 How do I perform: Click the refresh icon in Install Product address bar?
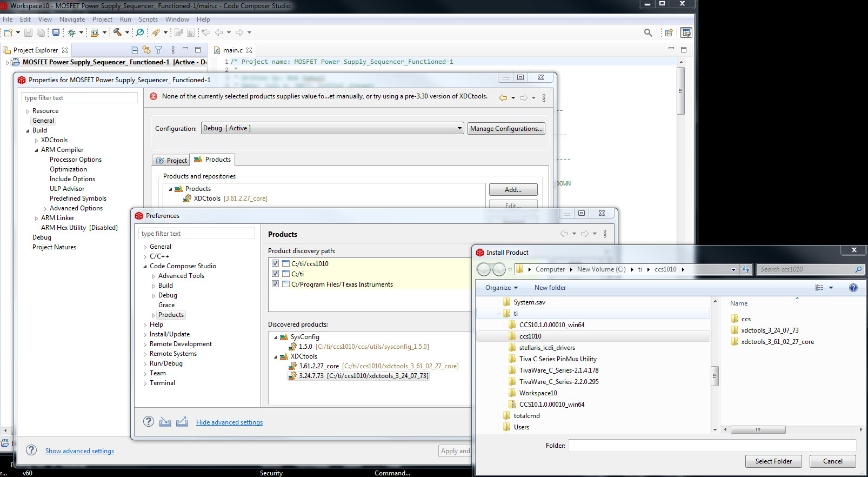[746, 269]
